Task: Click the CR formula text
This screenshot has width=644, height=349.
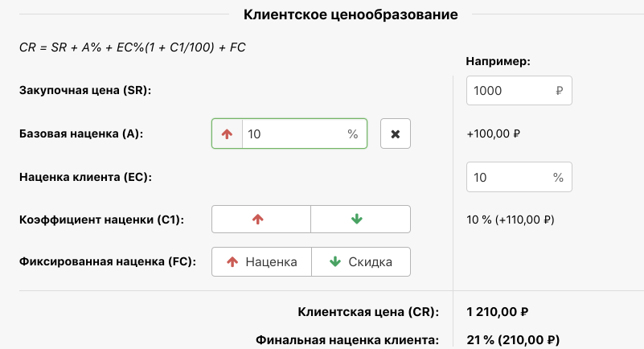Action: point(132,47)
